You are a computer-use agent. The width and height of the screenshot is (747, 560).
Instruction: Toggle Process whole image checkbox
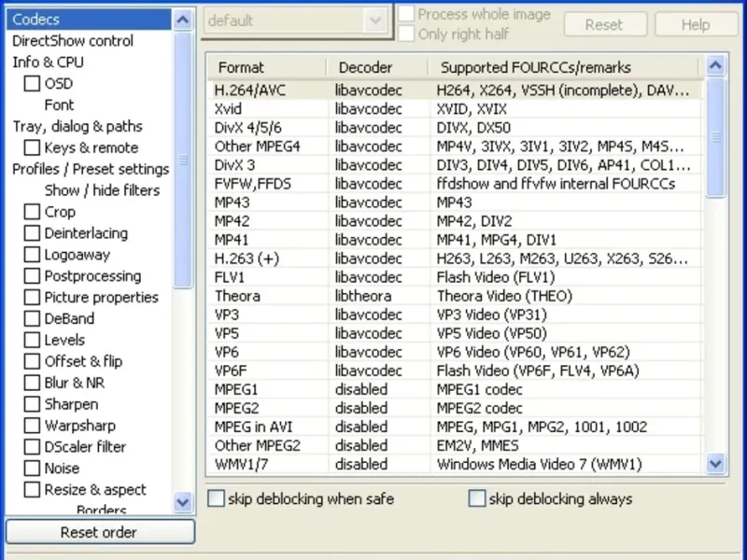[406, 14]
